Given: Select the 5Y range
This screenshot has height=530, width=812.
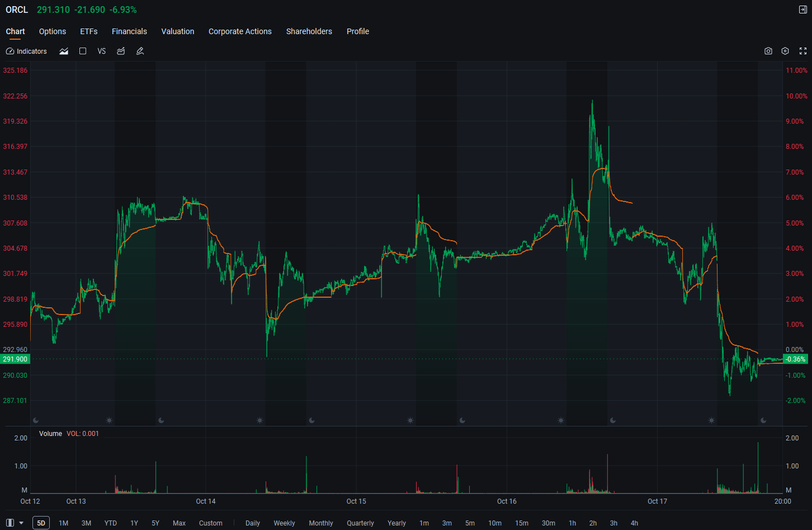Looking at the screenshot, I should [155, 523].
